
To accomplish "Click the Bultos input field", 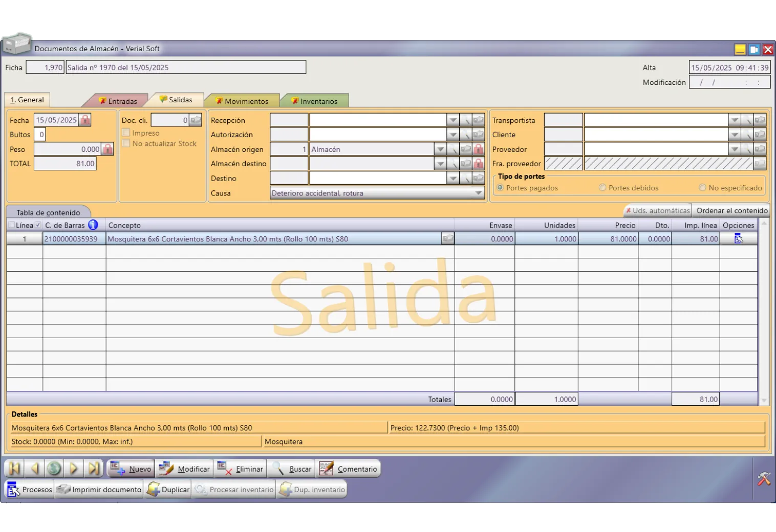I will [41, 135].
